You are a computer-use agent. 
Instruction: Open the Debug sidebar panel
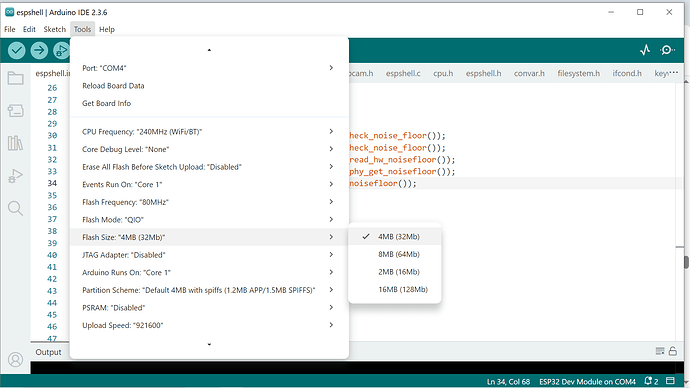pos(15,176)
